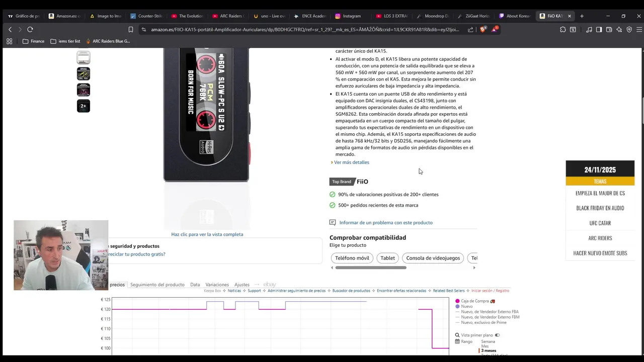Open the Keepa Ajustes tab
644x362 pixels.
click(242, 285)
